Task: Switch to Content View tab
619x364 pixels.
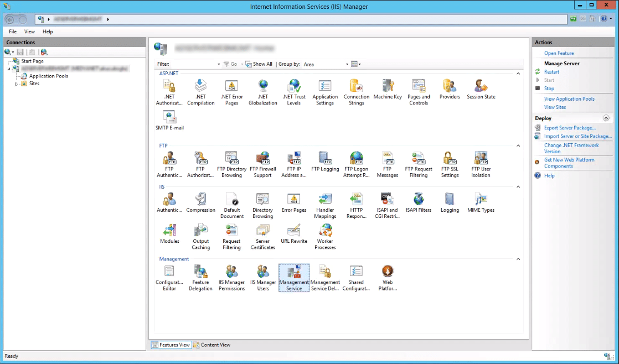Action: click(x=213, y=345)
